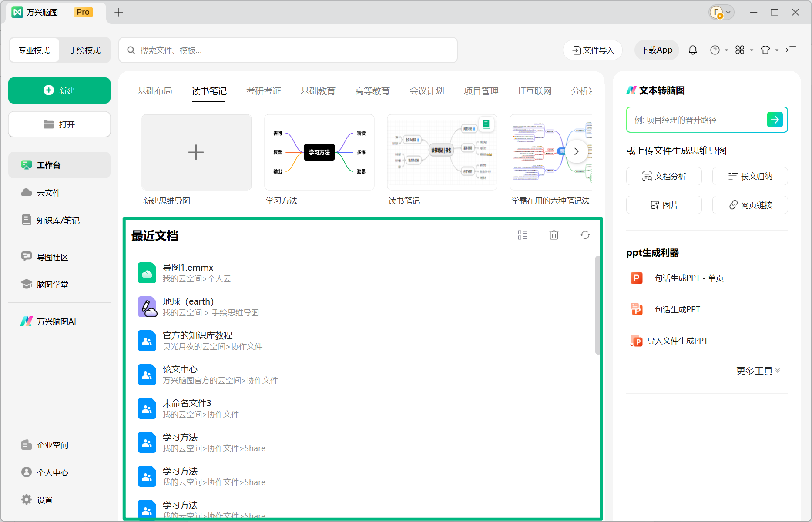Screen dimensions: 812x522
Task: Open 一句话生成PPT - 单页
Action: 677,278
